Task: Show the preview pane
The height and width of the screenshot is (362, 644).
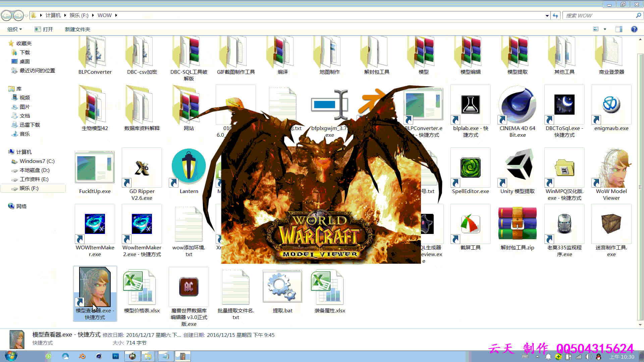Action: 619,29
